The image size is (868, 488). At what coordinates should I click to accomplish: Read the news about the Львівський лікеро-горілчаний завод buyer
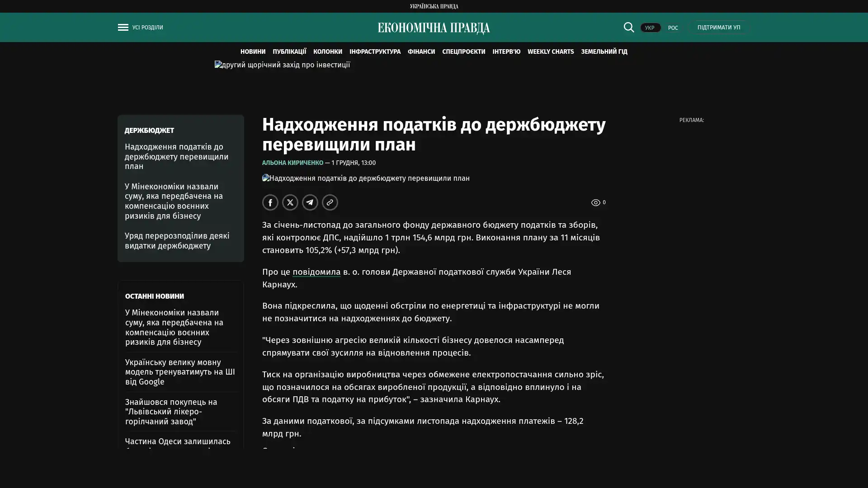pos(171,411)
